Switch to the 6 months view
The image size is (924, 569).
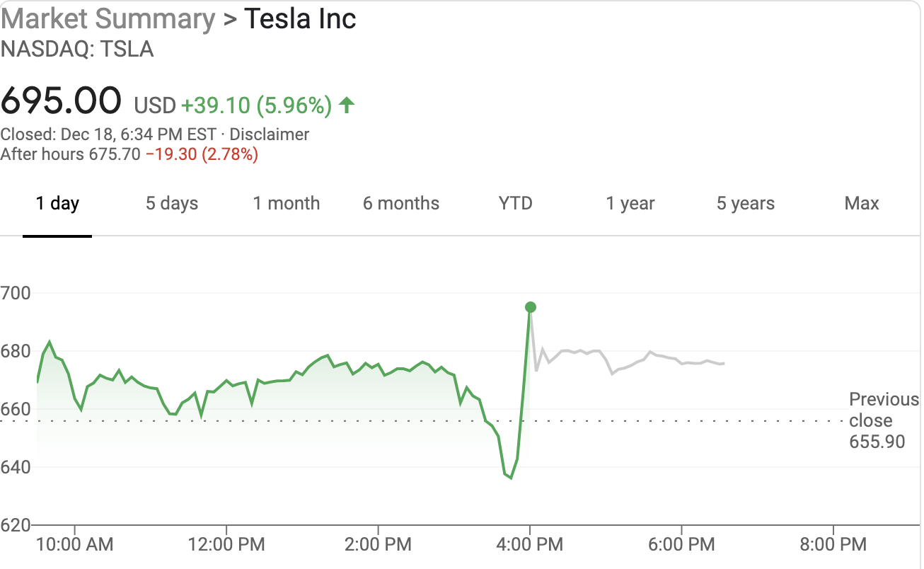point(401,204)
